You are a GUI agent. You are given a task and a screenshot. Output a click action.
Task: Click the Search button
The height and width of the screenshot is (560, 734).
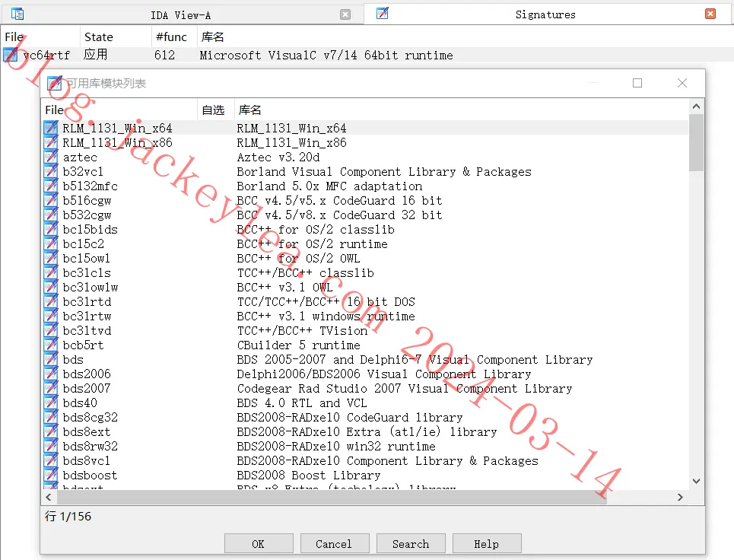[411, 543]
